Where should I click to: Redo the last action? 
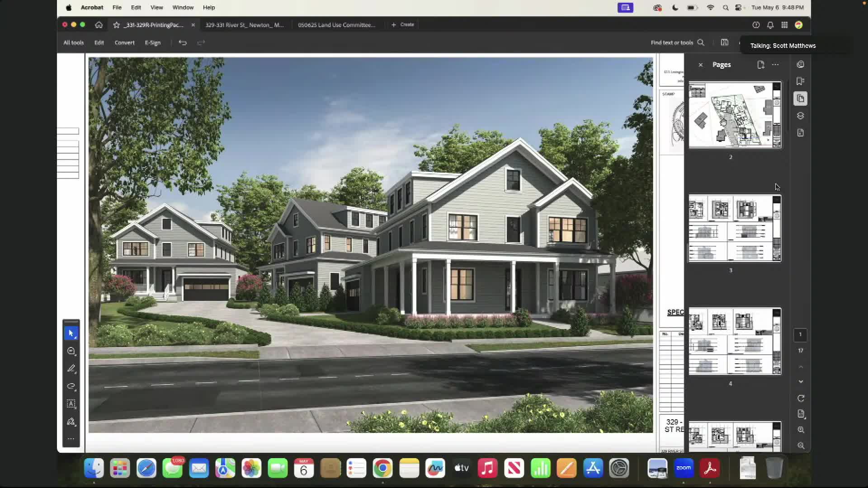point(201,42)
